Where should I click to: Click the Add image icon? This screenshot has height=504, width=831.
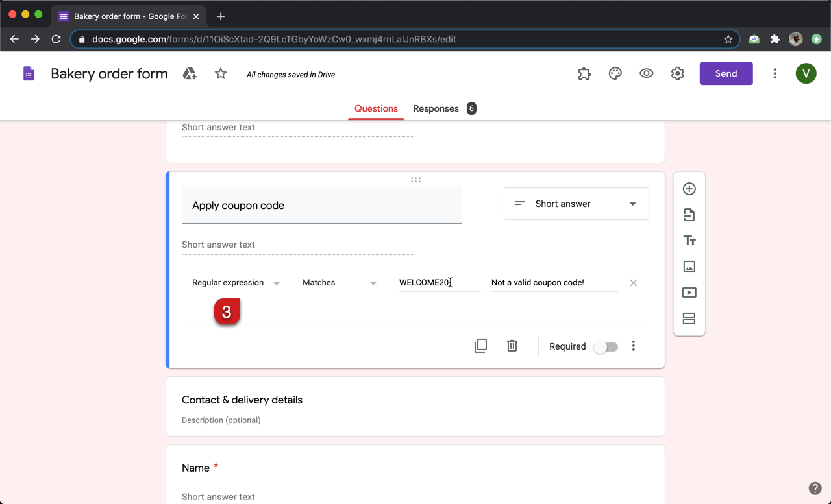click(689, 267)
